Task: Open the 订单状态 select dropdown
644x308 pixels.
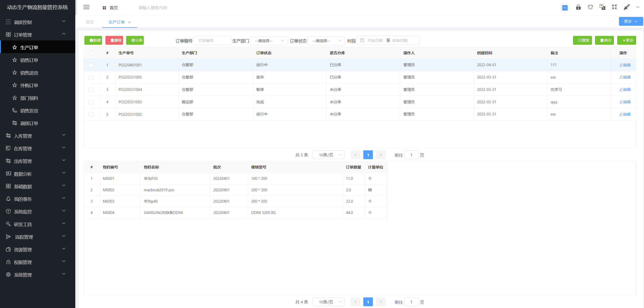Action: coord(326,41)
